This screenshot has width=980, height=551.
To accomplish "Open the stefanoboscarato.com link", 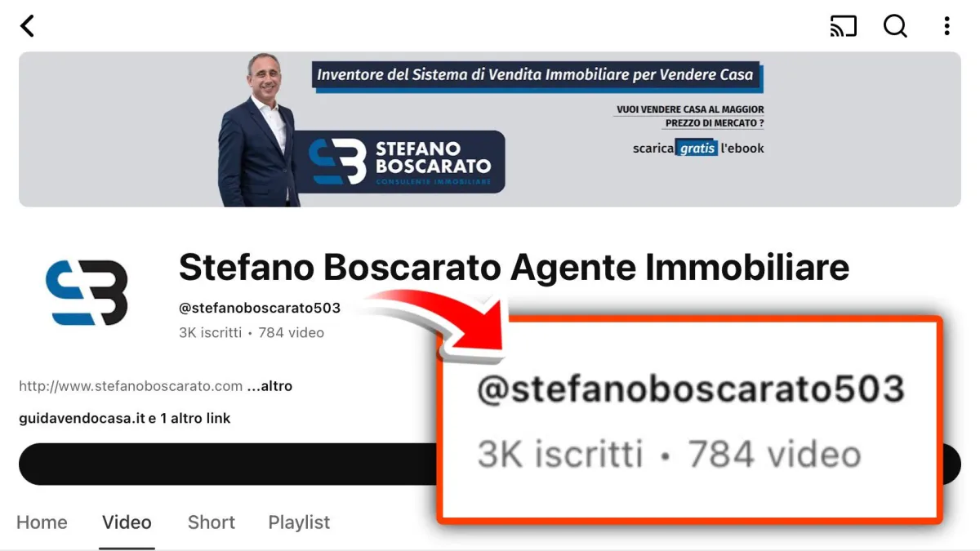I will [131, 386].
